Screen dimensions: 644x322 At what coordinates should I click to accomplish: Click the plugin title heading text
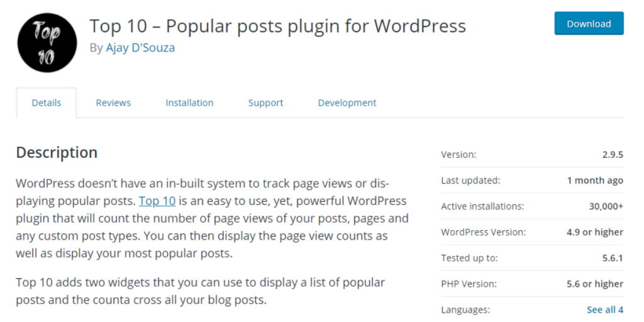point(277,26)
